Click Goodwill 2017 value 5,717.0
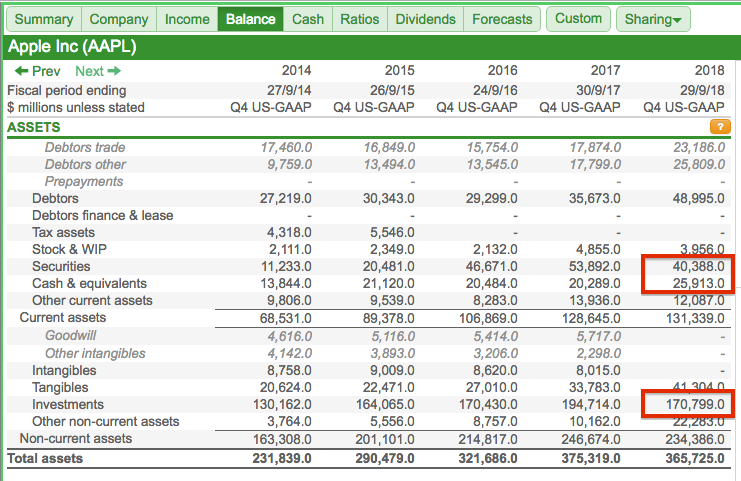Screen dimensions: 741x481 click(x=598, y=336)
